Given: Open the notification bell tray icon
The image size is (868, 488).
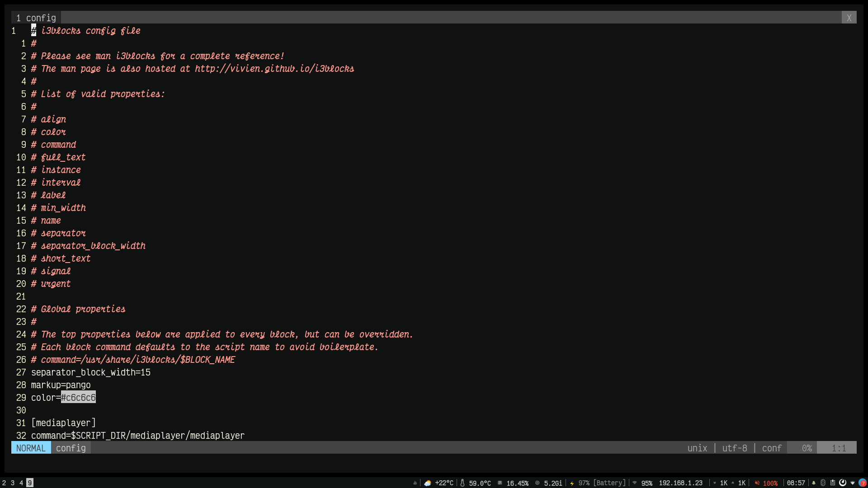Looking at the screenshot, I should [814, 483].
